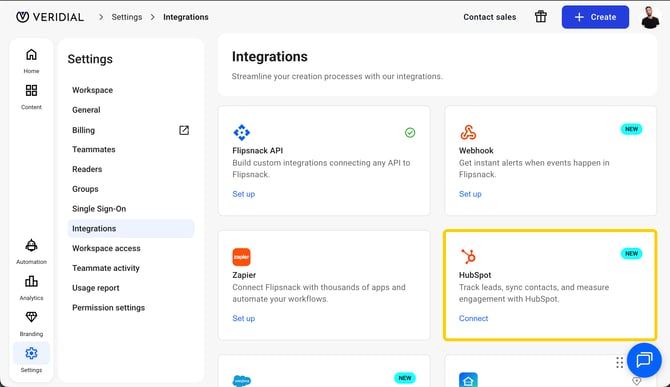
Task: Click the Billing external link icon
Action: (184, 130)
